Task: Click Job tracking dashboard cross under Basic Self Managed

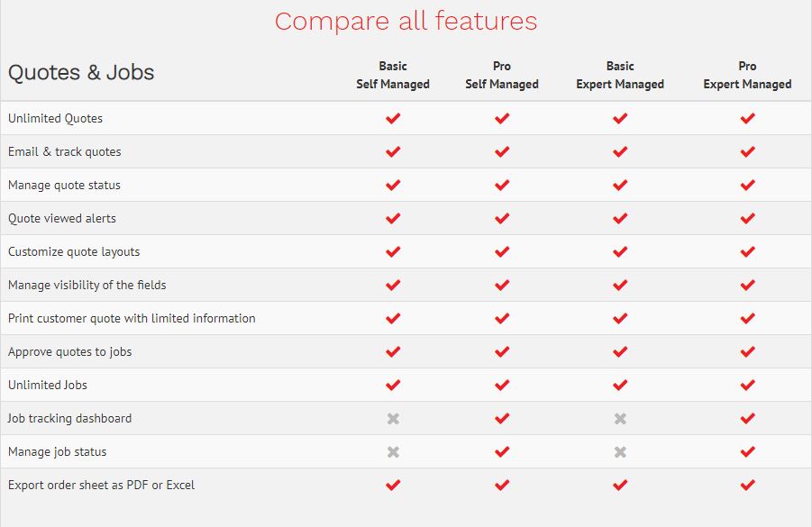Action: 393,418
